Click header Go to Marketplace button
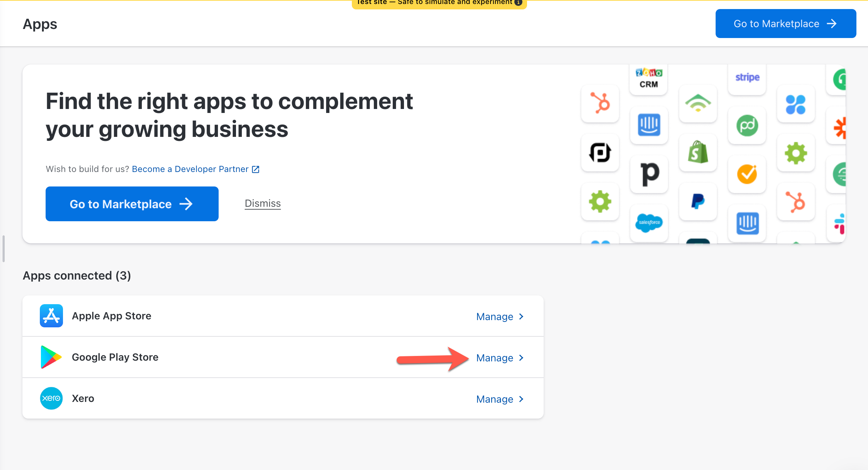Screen dimensions: 868x470 (x=785, y=24)
